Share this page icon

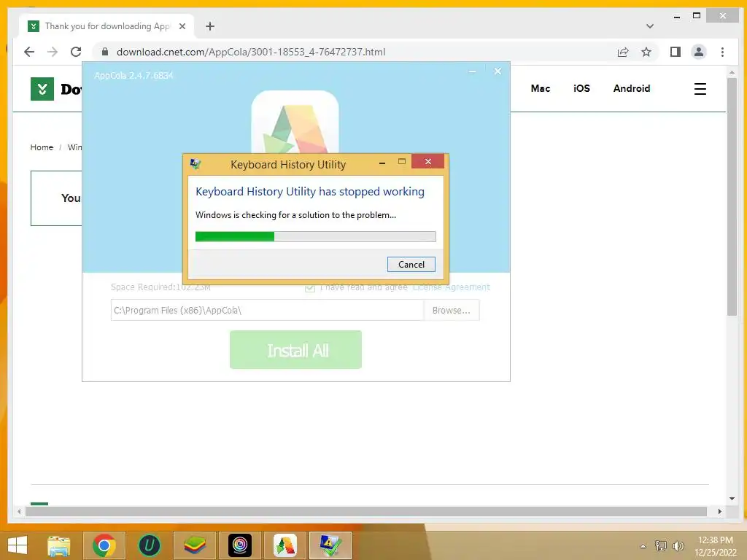tap(623, 52)
